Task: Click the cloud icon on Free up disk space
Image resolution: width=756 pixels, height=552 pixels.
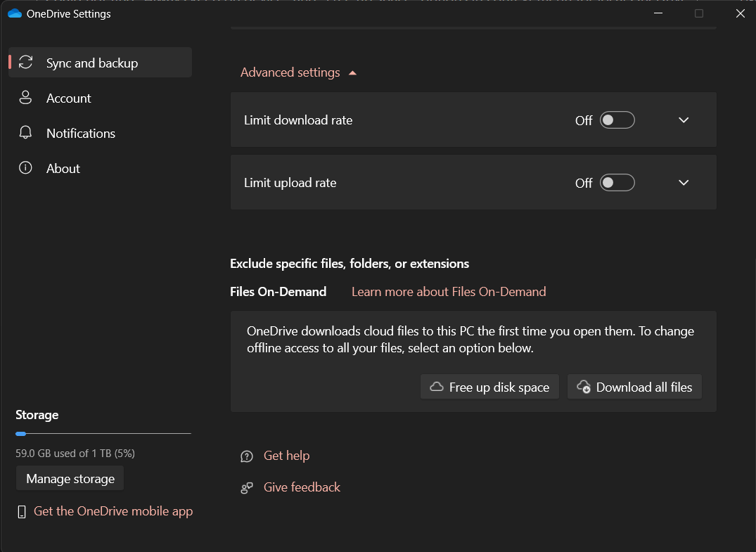Action: click(x=436, y=386)
